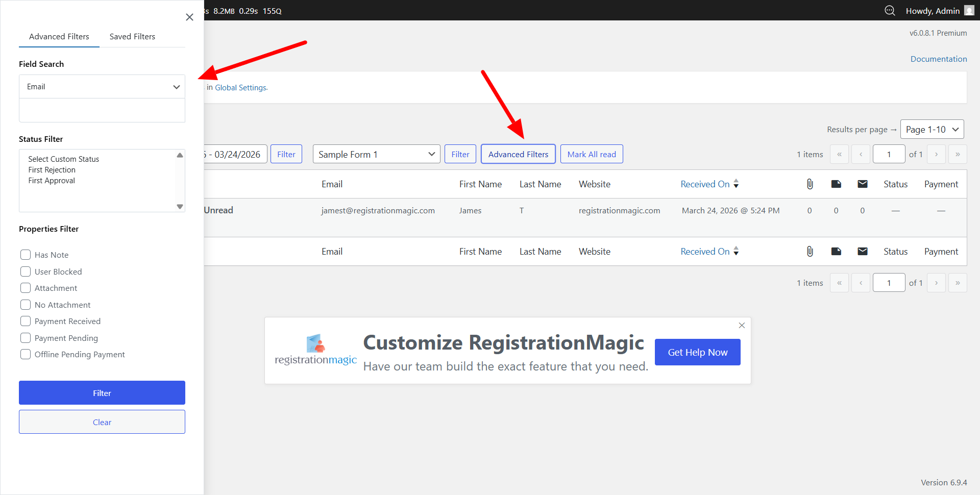The height and width of the screenshot is (495, 980).
Task: Click Admin avatar in top bar
Action: (969, 11)
